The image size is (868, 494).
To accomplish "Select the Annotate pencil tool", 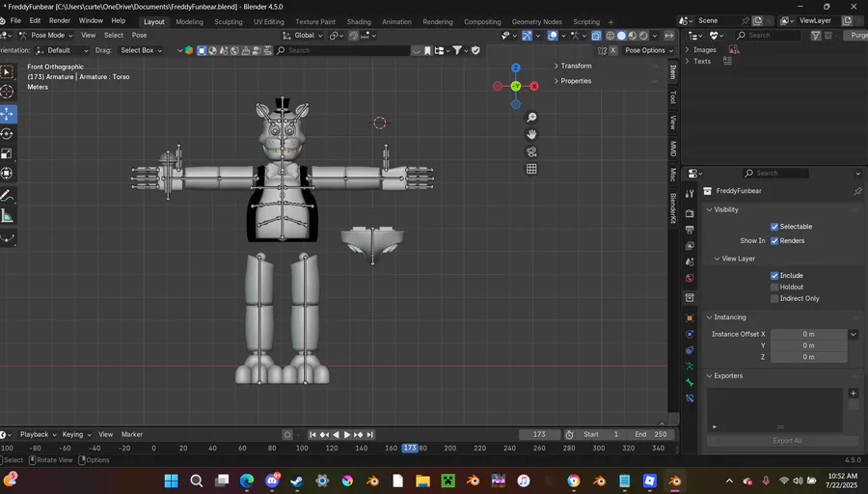I will click(7, 196).
